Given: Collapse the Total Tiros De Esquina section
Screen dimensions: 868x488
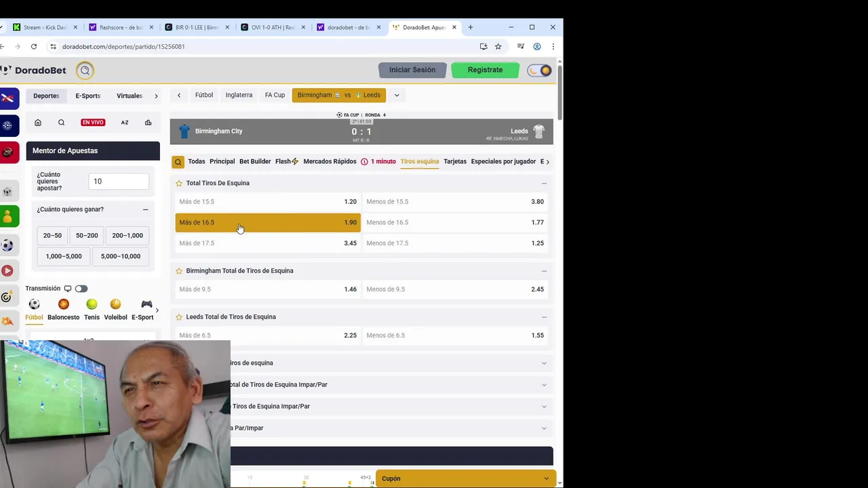Looking at the screenshot, I should pyautogui.click(x=544, y=183).
